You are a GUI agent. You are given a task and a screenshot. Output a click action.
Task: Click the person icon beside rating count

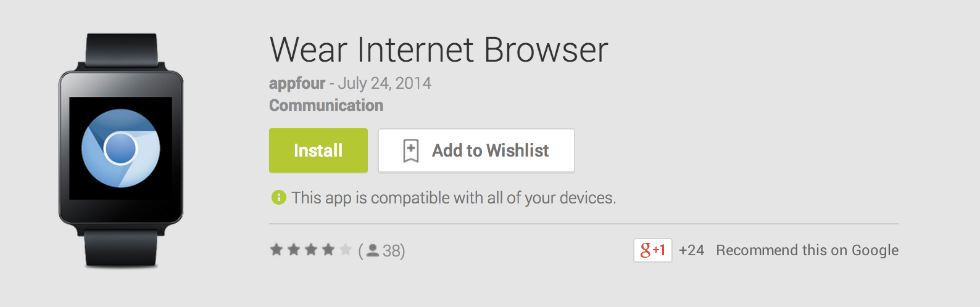click(x=372, y=250)
